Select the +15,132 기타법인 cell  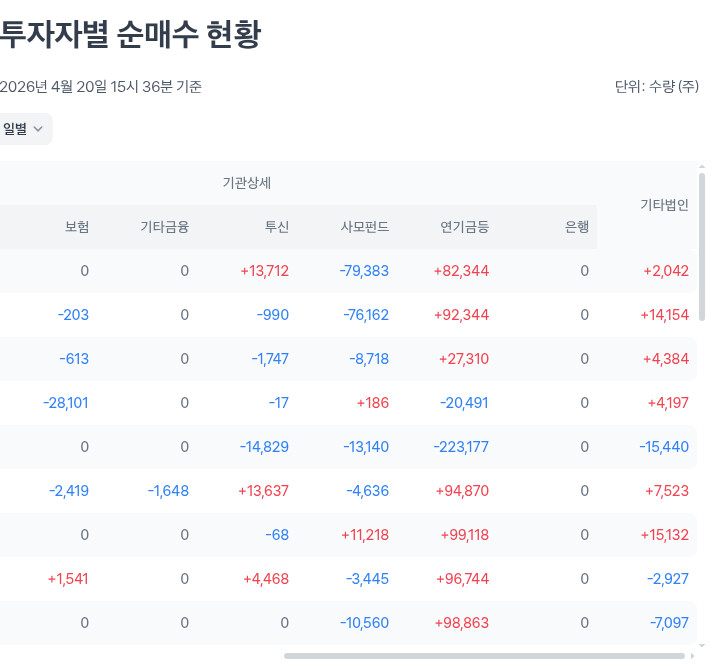pyautogui.click(x=664, y=535)
